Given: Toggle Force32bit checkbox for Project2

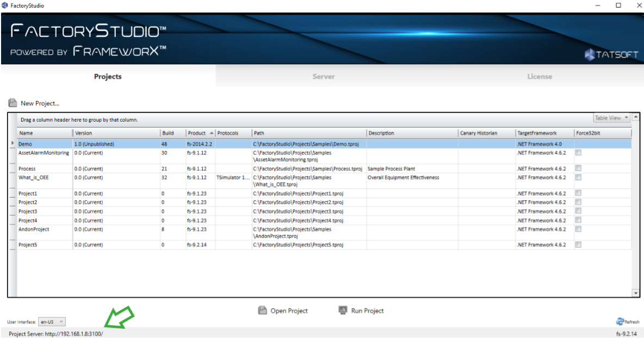Looking at the screenshot, I should coord(578,202).
